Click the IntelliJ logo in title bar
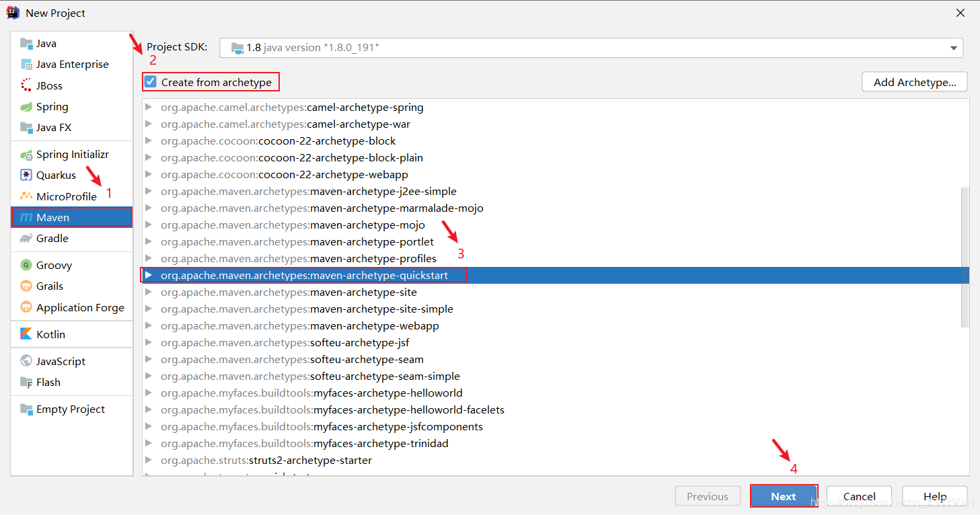This screenshot has height=515, width=980. click(x=13, y=13)
